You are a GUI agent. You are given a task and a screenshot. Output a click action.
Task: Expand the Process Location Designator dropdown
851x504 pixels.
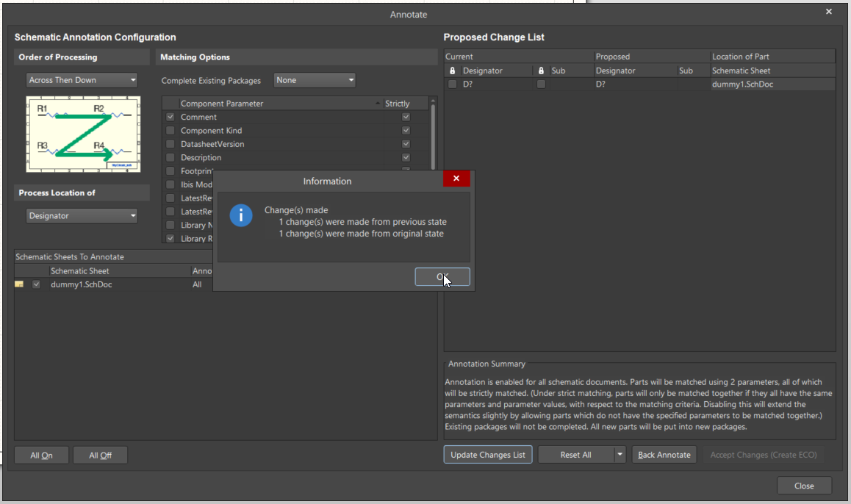82,216
